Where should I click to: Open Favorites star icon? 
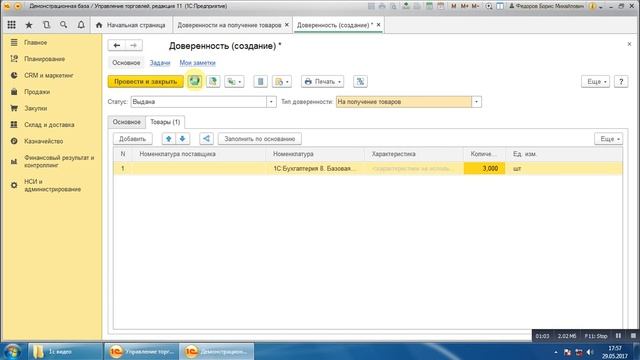(29, 25)
